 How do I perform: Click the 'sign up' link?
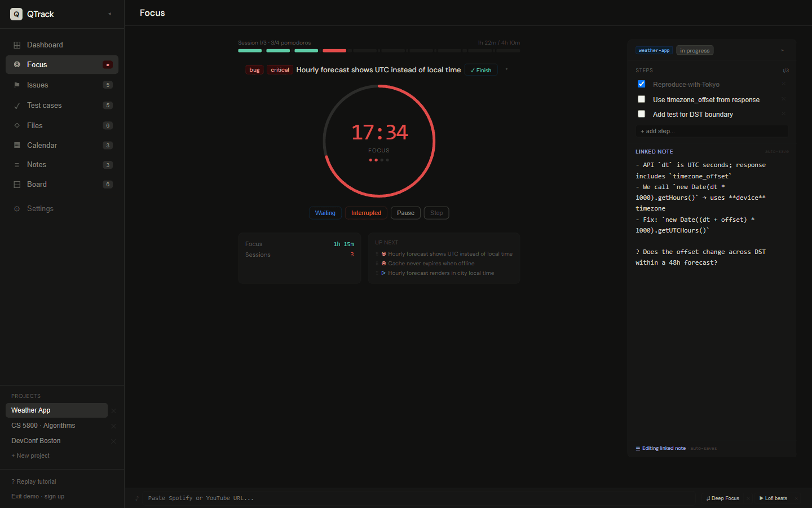click(x=55, y=497)
